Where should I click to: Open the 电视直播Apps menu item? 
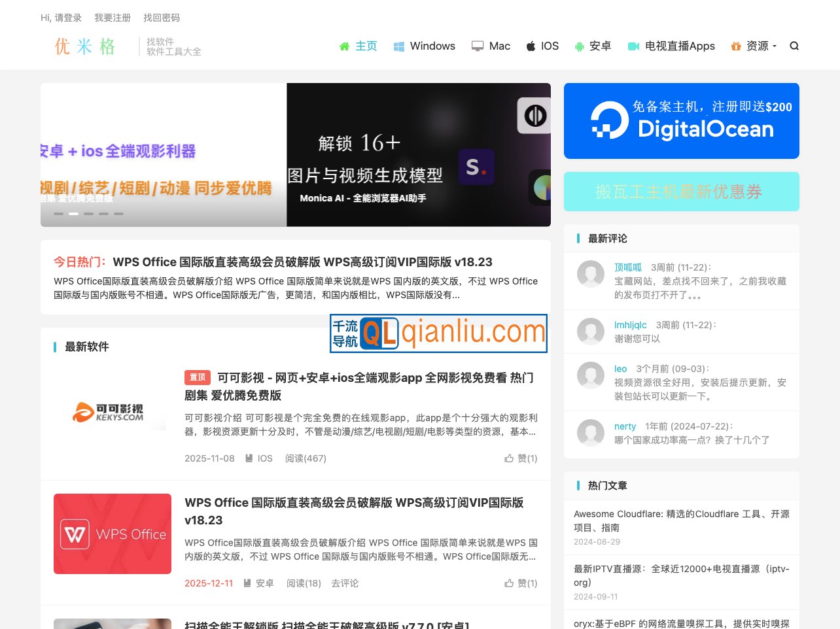(680, 46)
